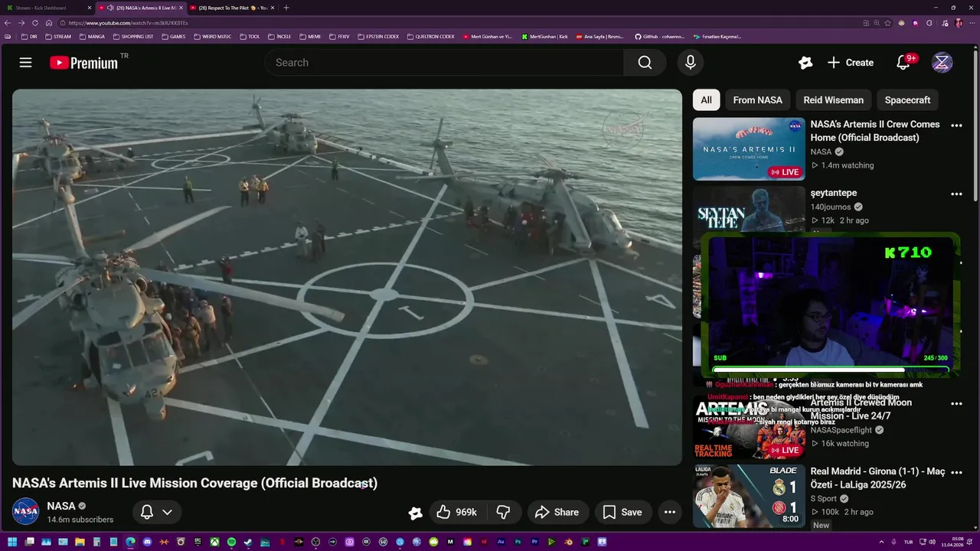
Task: Share the Artemis II live video
Action: coord(557,512)
